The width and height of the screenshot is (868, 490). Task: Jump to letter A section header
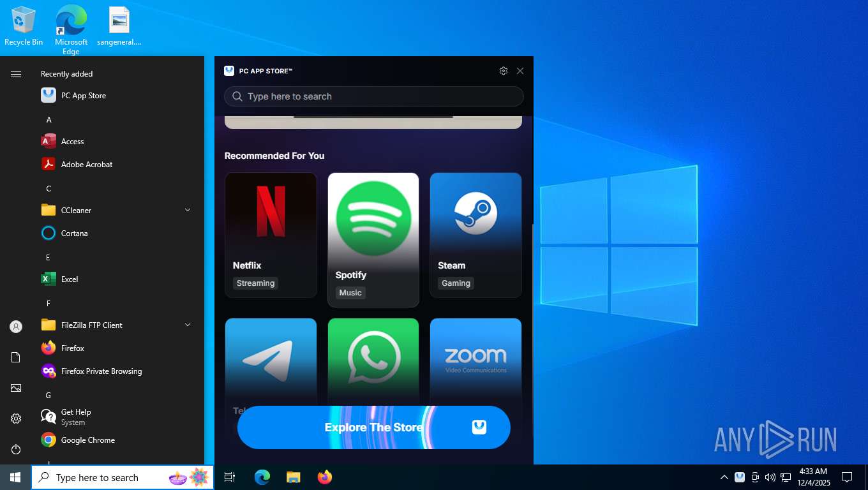tap(49, 120)
